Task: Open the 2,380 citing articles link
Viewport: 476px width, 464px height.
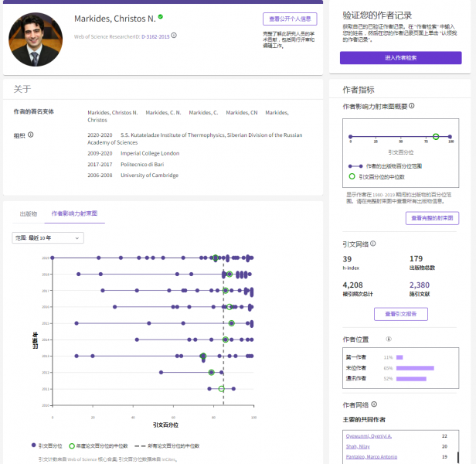Action: tap(420, 285)
